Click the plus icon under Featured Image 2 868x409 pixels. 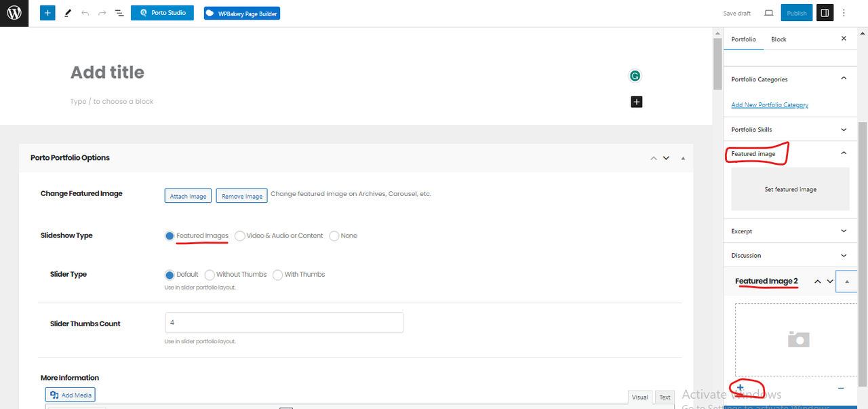point(740,388)
